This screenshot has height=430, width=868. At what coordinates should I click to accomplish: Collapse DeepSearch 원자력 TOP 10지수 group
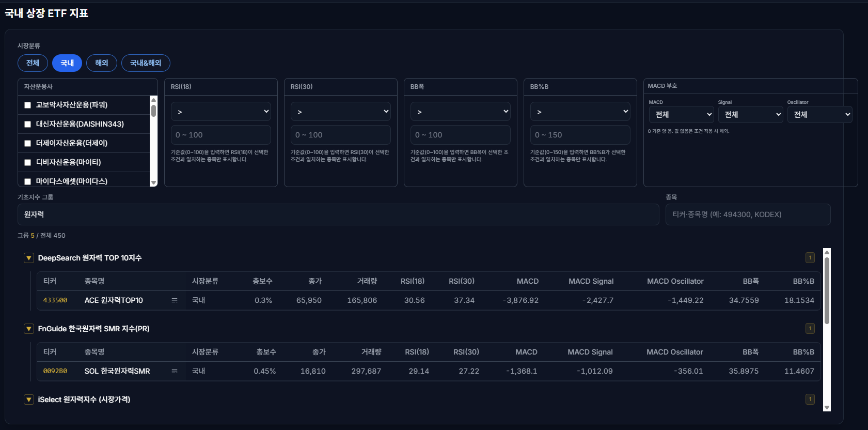click(29, 258)
